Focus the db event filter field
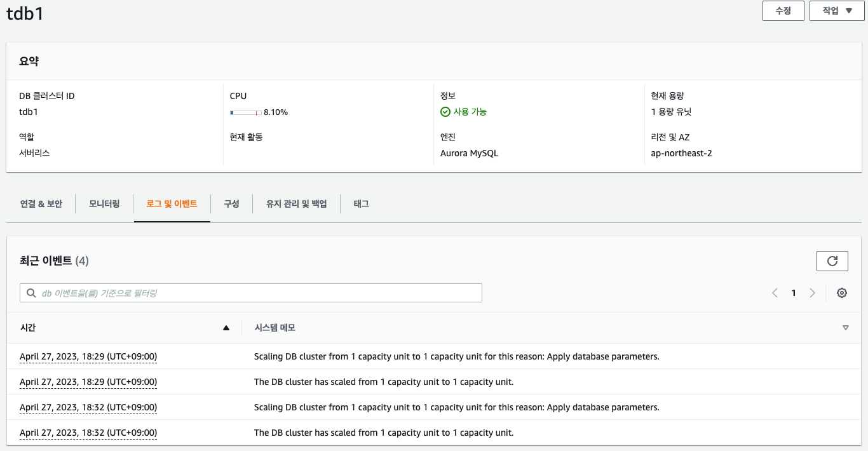The image size is (868, 451). click(x=251, y=293)
